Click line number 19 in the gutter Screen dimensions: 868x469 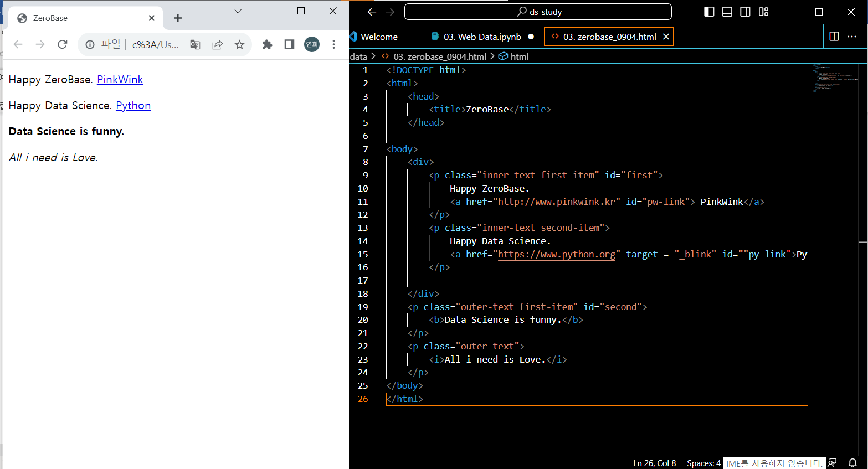coord(363,307)
